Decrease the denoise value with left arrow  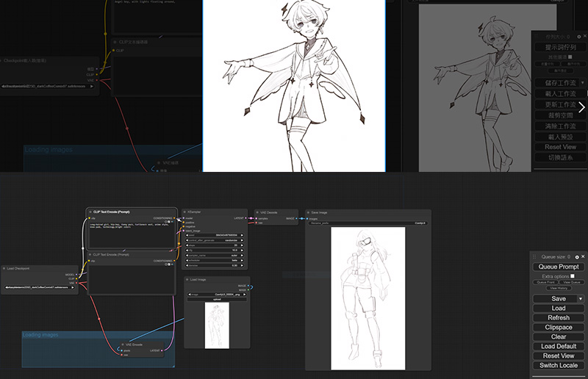[x=187, y=265]
